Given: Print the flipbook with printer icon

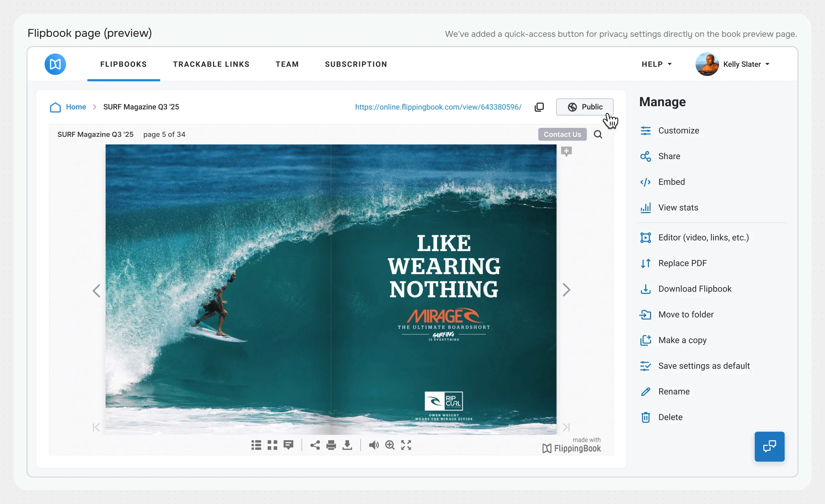Looking at the screenshot, I should click(331, 445).
